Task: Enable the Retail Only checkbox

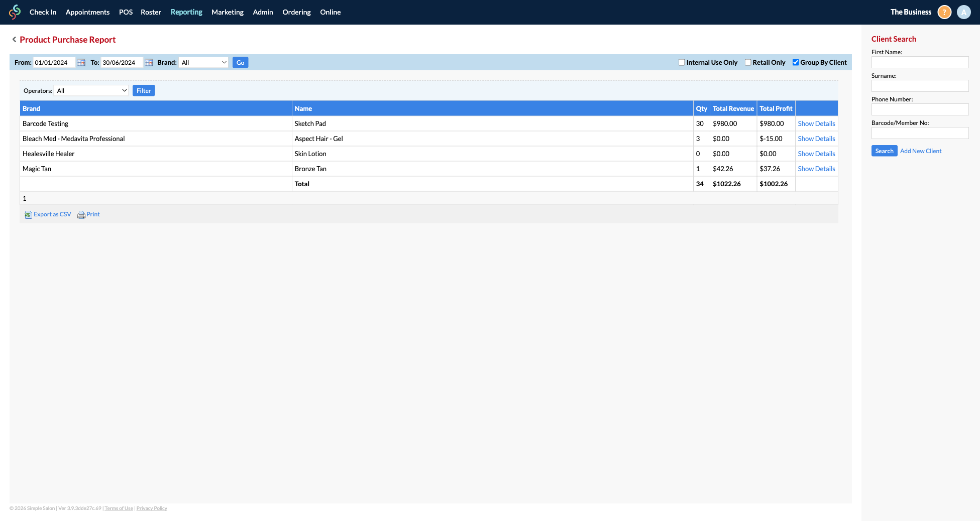Action: pos(748,62)
